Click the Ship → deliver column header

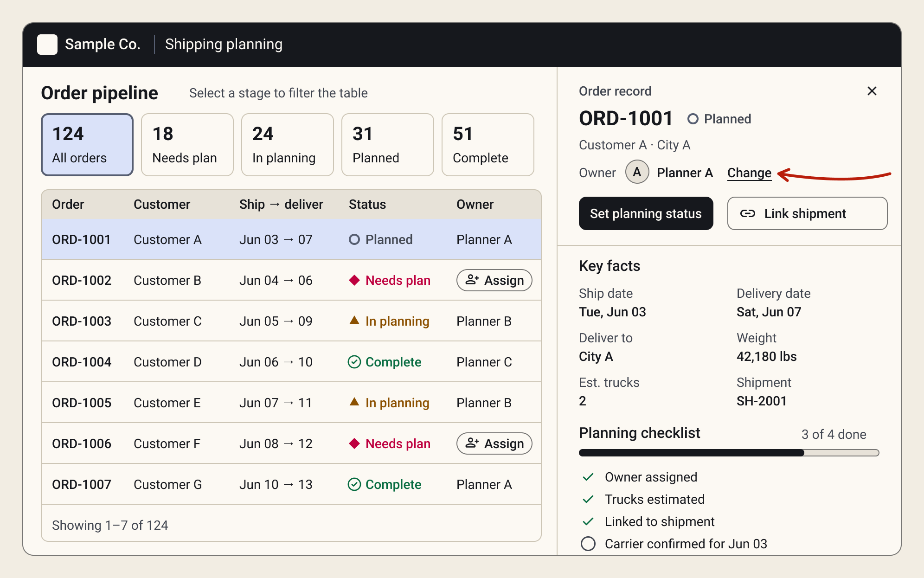[x=281, y=204]
